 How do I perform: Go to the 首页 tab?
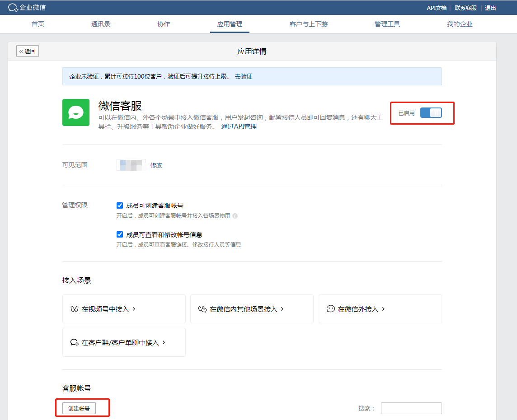pos(38,24)
